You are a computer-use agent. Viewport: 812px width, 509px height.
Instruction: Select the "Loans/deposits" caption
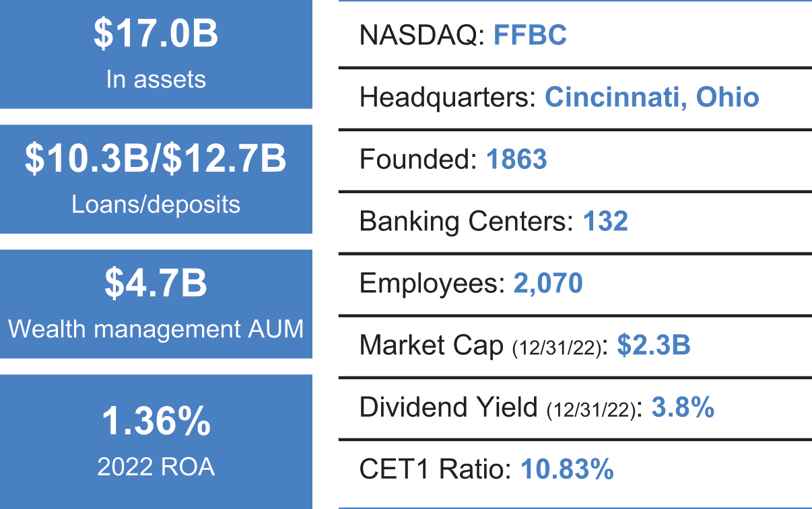(x=156, y=204)
